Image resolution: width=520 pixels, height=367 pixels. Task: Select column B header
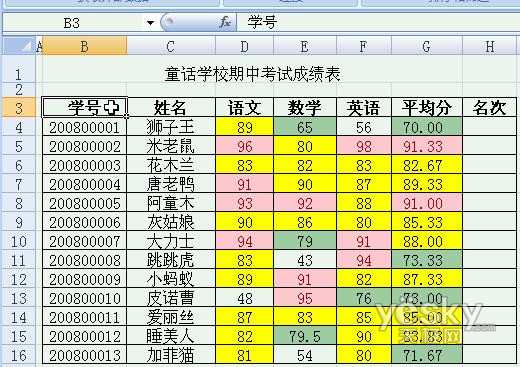click(85, 46)
